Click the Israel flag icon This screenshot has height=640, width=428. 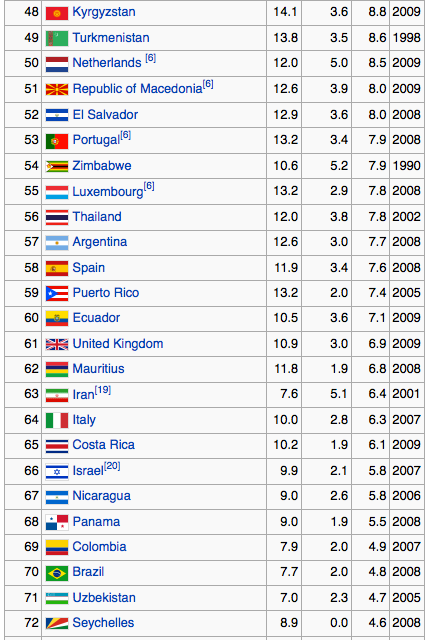[x=57, y=471]
